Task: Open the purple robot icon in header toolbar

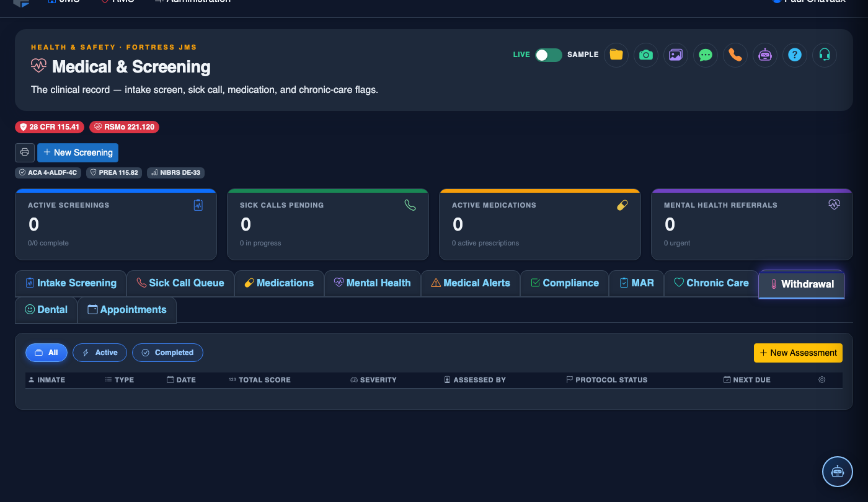Action: tap(765, 55)
